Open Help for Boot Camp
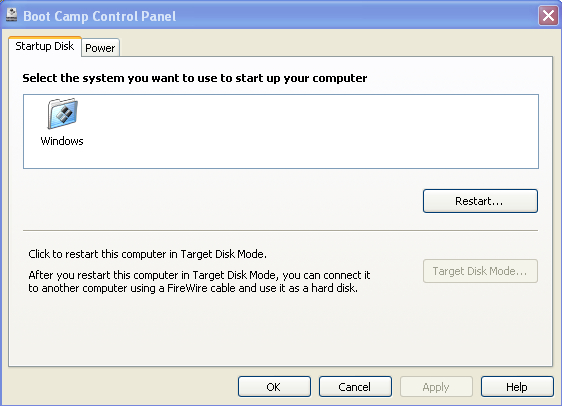562x406 pixels. point(517,387)
